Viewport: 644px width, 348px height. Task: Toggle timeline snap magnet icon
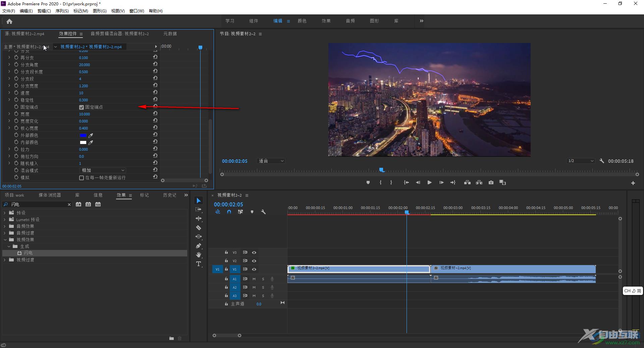[229, 212]
